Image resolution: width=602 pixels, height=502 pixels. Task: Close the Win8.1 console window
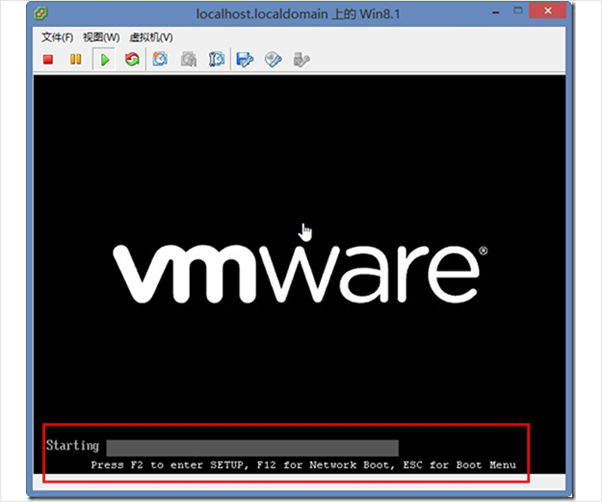[x=547, y=11]
